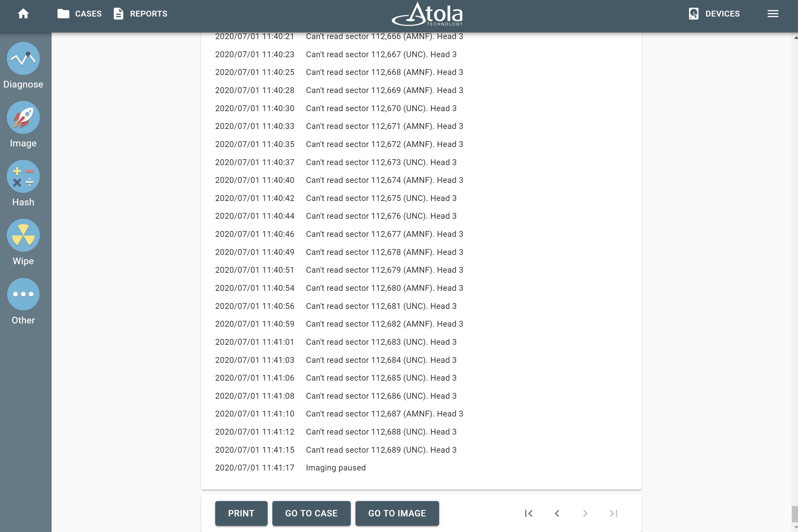Click the PRINT button
The image size is (798, 532).
point(241,513)
